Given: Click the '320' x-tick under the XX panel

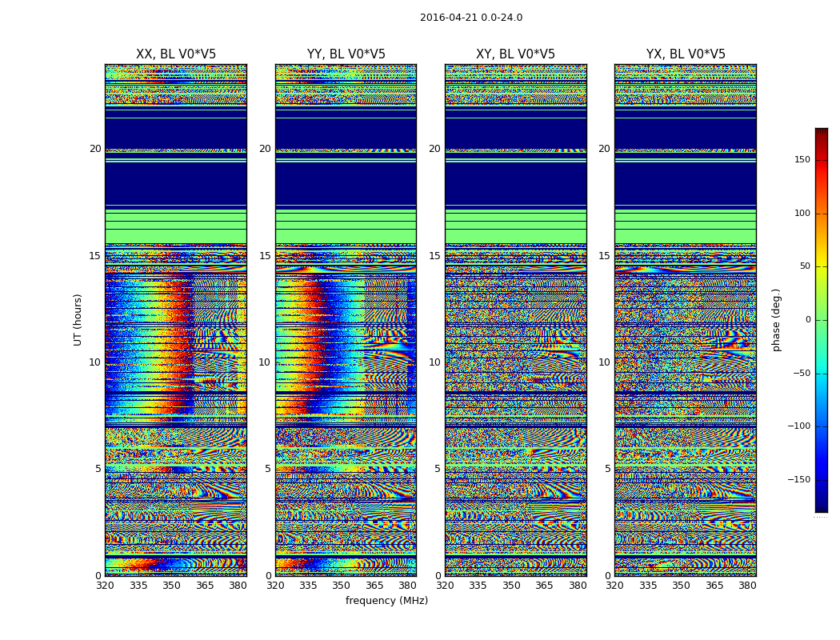Looking at the screenshot, I should 105,586.
